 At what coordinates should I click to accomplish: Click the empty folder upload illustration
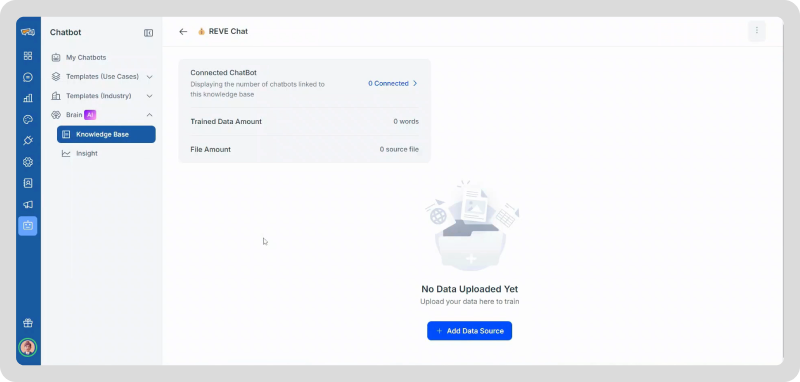(x=471, y=226)
